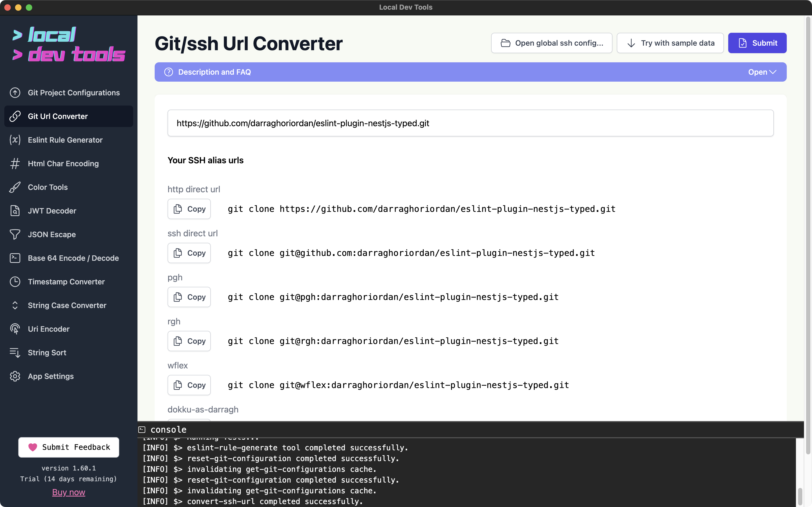The image size is (812, 507).
Task: Click the heart icon on Submit Feedback
Action: point(33,447)
